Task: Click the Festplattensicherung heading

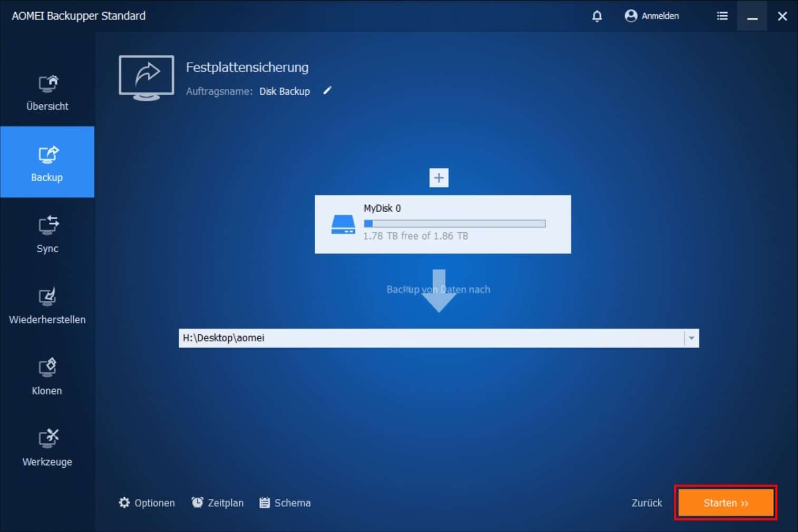Action: [247, 67]
